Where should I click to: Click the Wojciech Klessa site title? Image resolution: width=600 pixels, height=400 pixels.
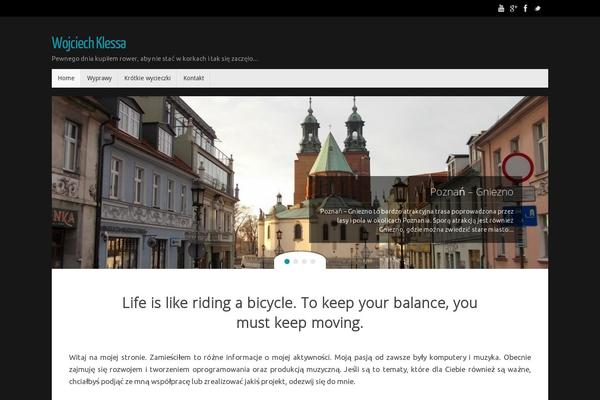89,42
